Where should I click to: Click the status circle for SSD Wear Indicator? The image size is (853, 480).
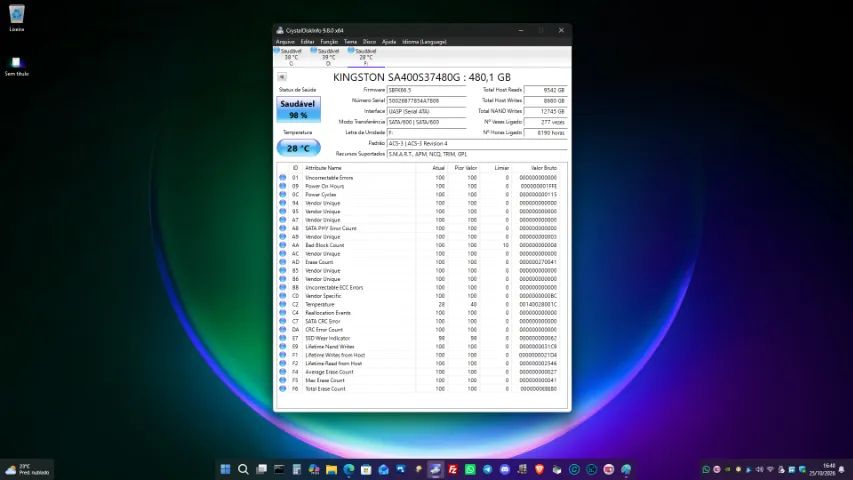(x=282, y=338)
